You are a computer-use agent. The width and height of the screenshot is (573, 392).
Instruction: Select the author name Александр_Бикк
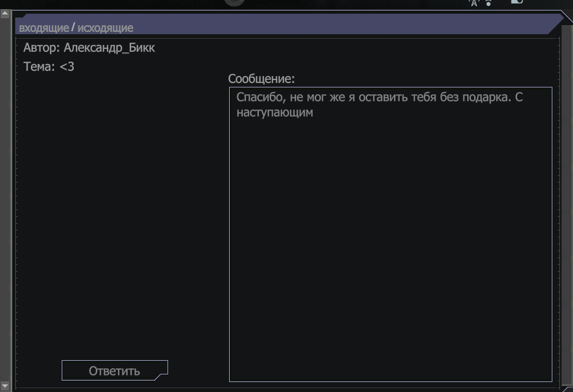[110, 48]
